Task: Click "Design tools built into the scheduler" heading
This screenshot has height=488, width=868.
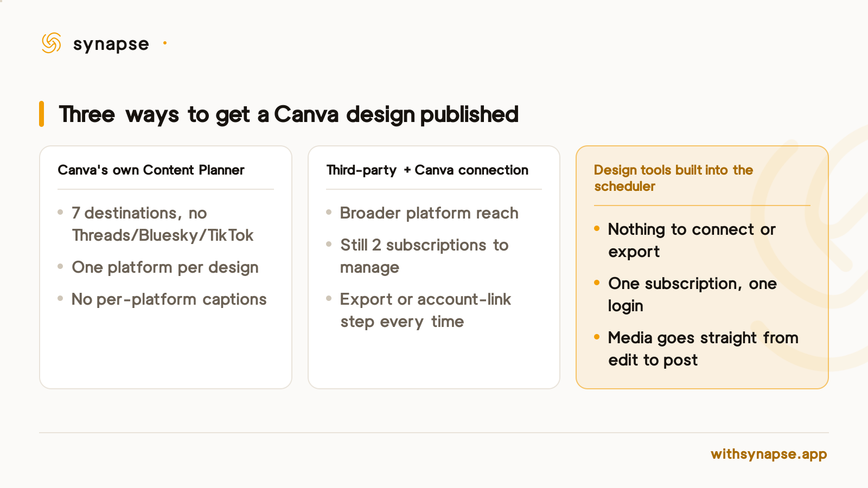Action: pos(673,178)
